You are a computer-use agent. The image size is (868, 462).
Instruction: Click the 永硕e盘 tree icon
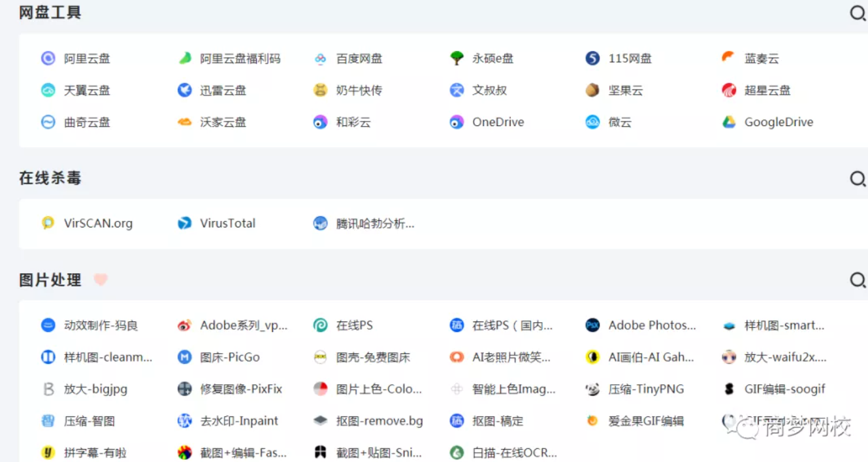point(457,58)
